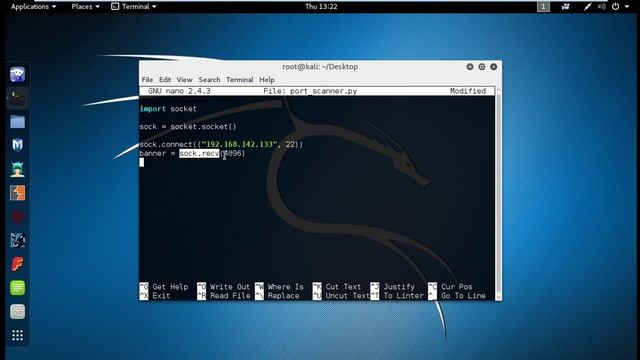Maximize the terminal window
This screenshot has width=640, height=360.
482,67
